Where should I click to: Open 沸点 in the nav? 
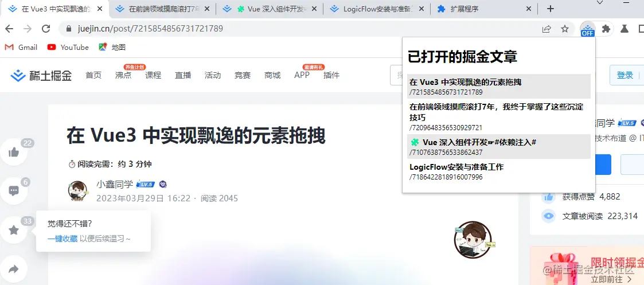[123, 75]
